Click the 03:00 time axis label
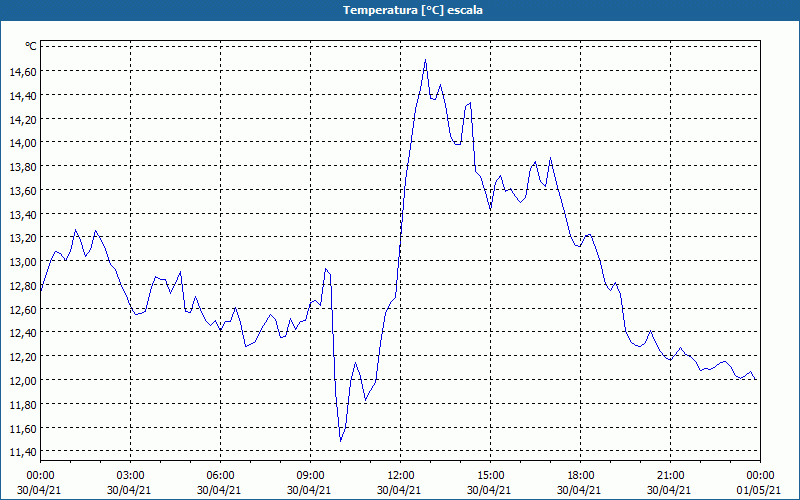Screen dimensions: 800x500 pyautogui.click(x=131, y=476)
